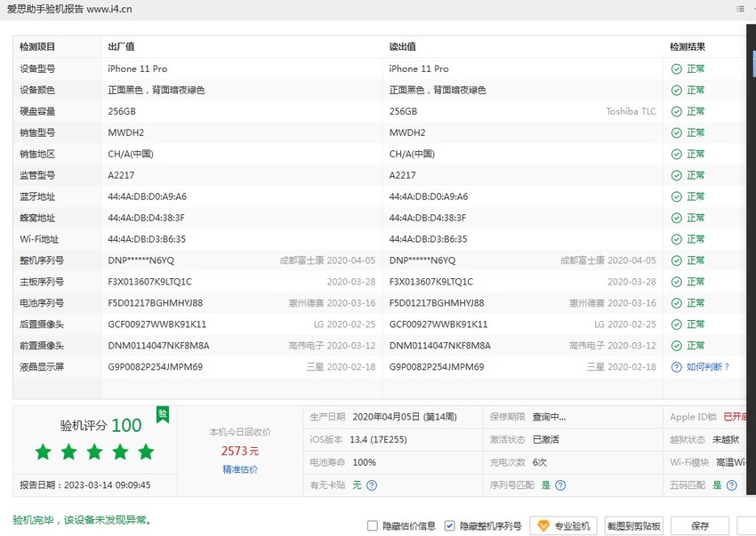Click the 保修期限 value 查询中...

coord(549,417)
